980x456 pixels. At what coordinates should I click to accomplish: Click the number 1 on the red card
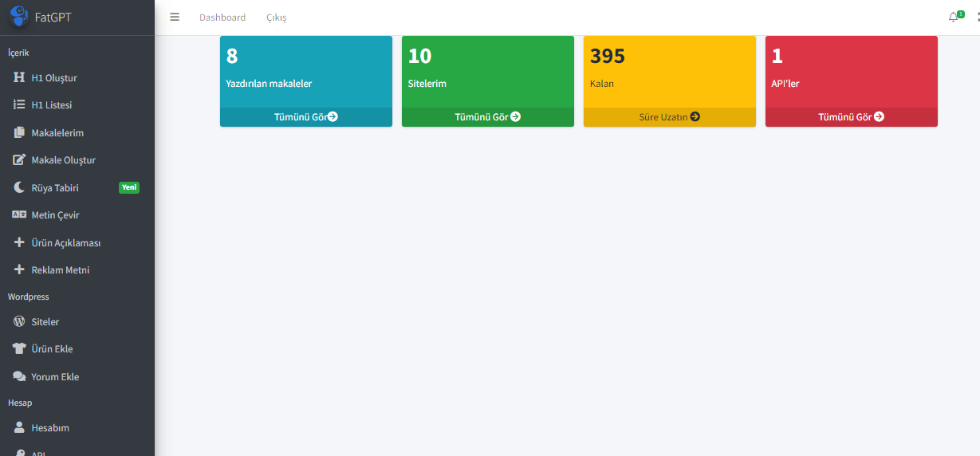click(x=777, y=56)
